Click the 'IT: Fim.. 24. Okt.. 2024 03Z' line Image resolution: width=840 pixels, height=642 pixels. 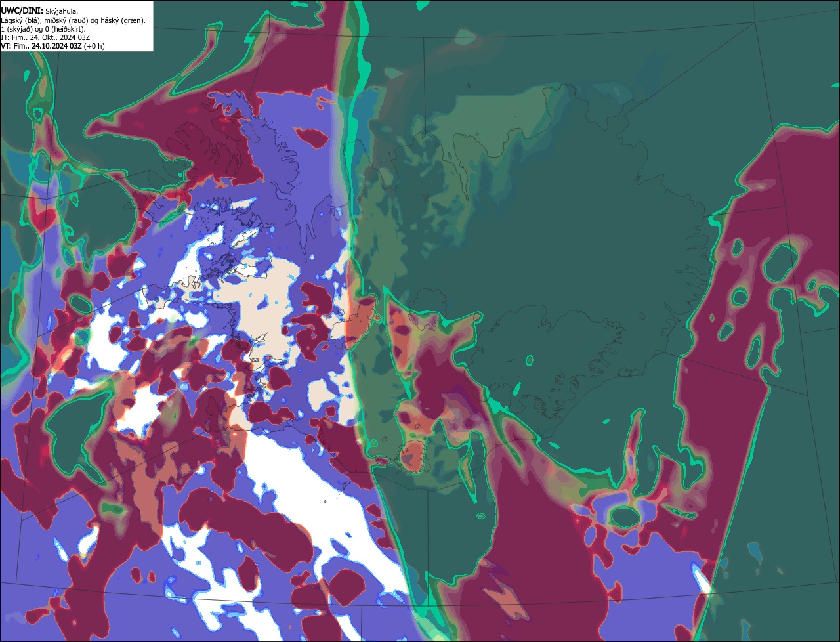pos(45,37)
